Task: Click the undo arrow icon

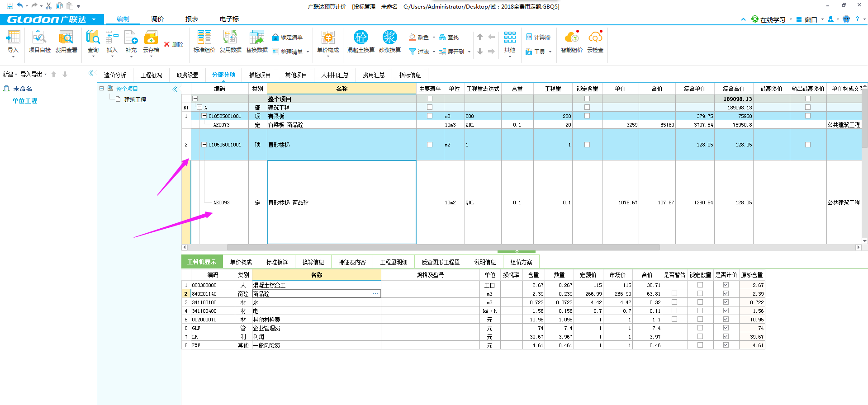Action: (19, 6)
